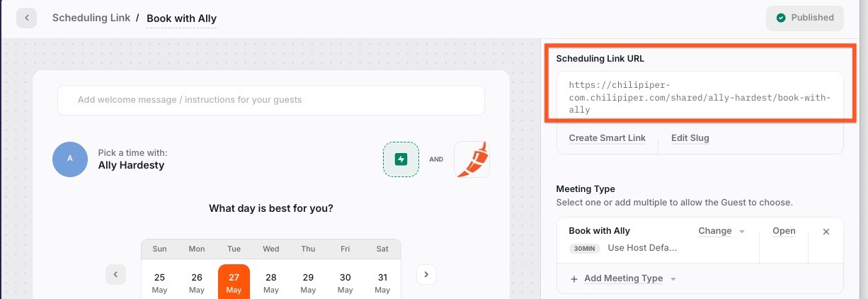Open the Change dropdown for meeting type
This screenshot has width=868, height=299.
click(721, 231)
